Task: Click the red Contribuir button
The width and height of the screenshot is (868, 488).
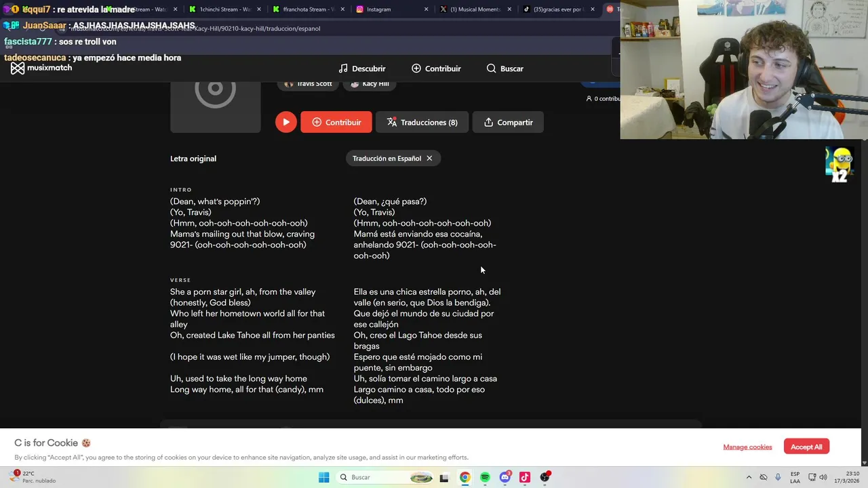Action: tap(336, 122)
